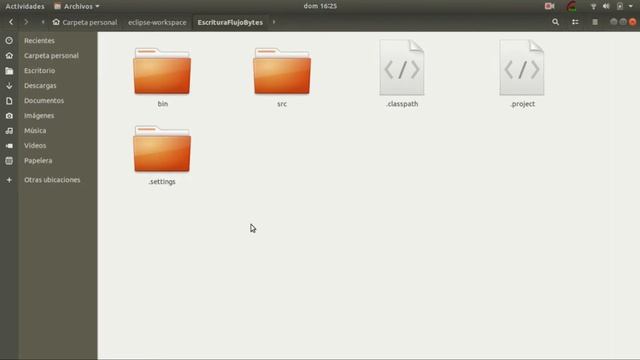
Task: Open Carpeta personal in sidebar
Action: (51, 56)
